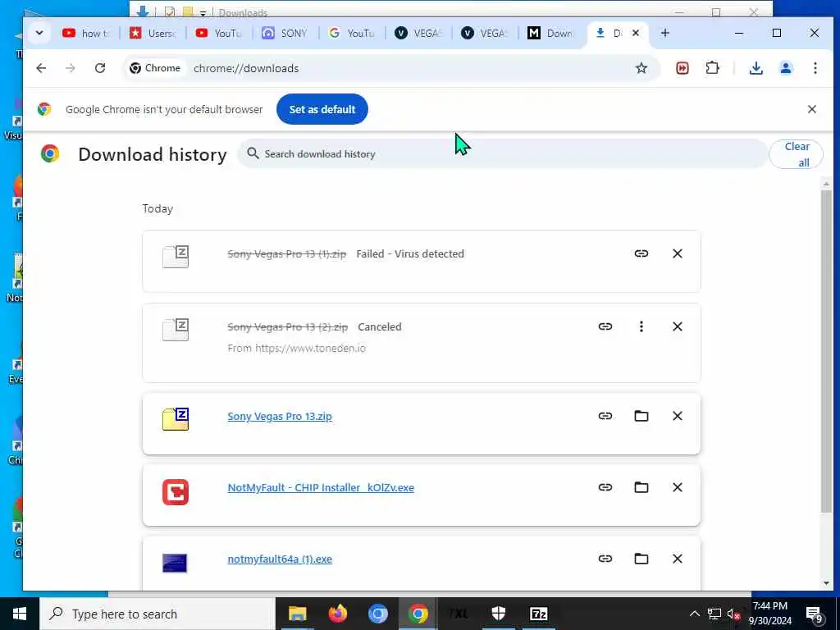Copy download link for Sony Vegas Pro 13.zip
This screenshot has width=840, height=630.
coord(605,416)
